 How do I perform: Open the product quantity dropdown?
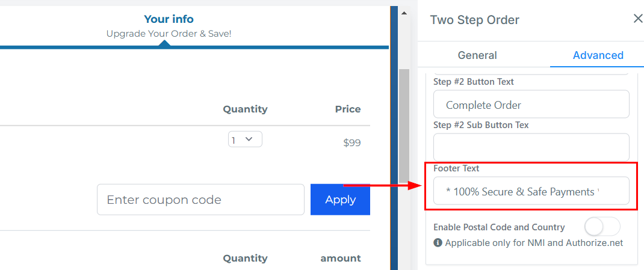(245, 140)
